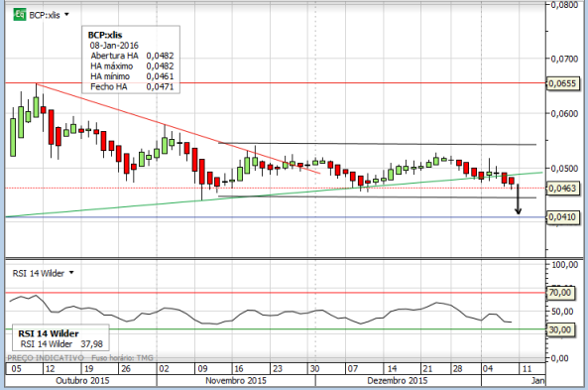Open the RSI 14 Wilder indicator dropdown

(71, 273)
